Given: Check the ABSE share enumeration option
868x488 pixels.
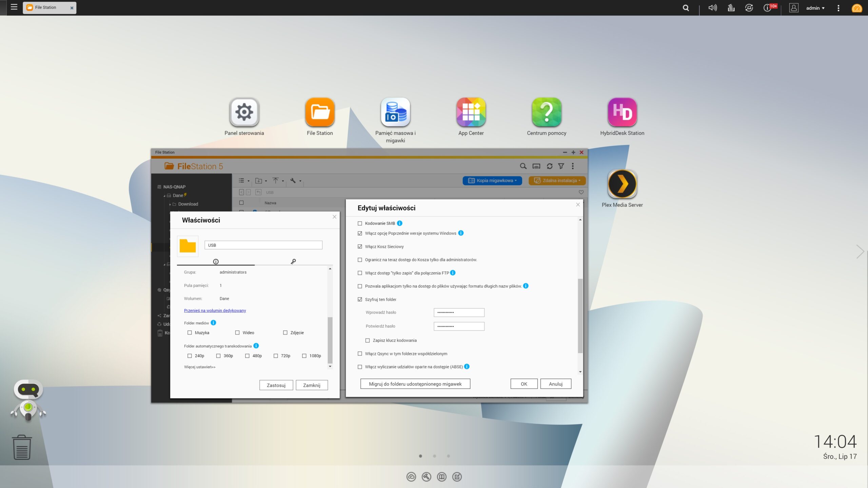Looking at the screenshot, I should point(360,367).
